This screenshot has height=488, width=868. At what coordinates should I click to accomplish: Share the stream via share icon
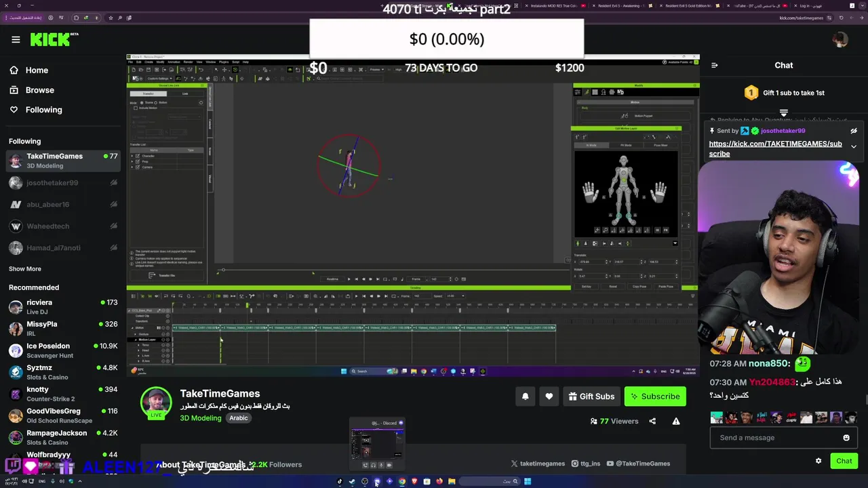tap(652, 421)
